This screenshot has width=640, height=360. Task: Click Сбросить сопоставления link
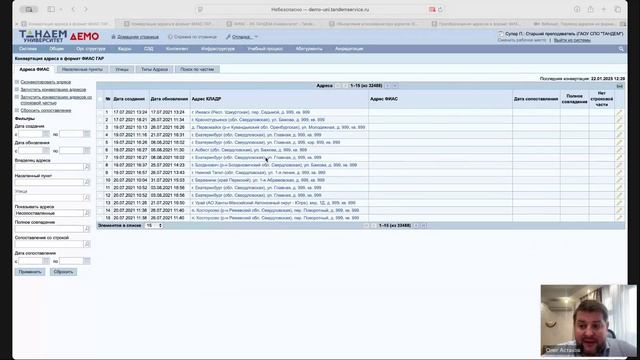(x=46, y=111)
